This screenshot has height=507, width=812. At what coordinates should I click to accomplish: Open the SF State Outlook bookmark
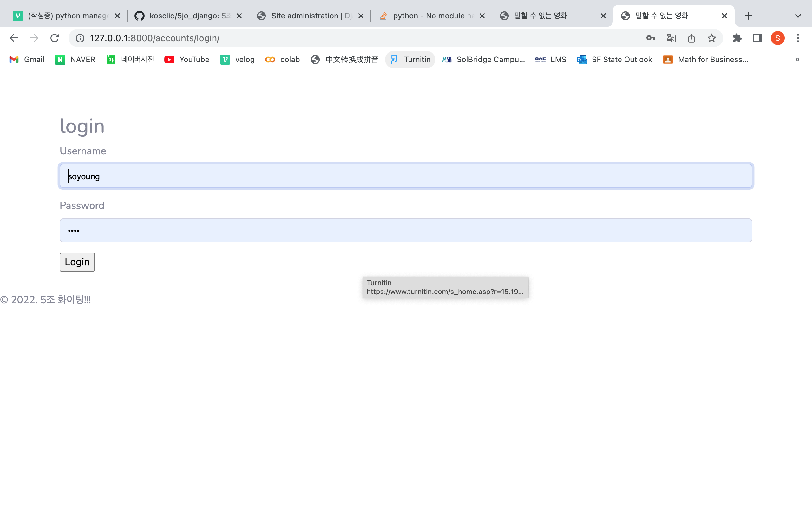(x=614, y=59)
